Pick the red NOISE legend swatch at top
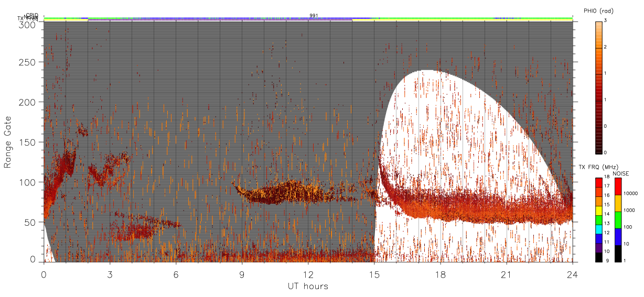 tap(618, 186)
